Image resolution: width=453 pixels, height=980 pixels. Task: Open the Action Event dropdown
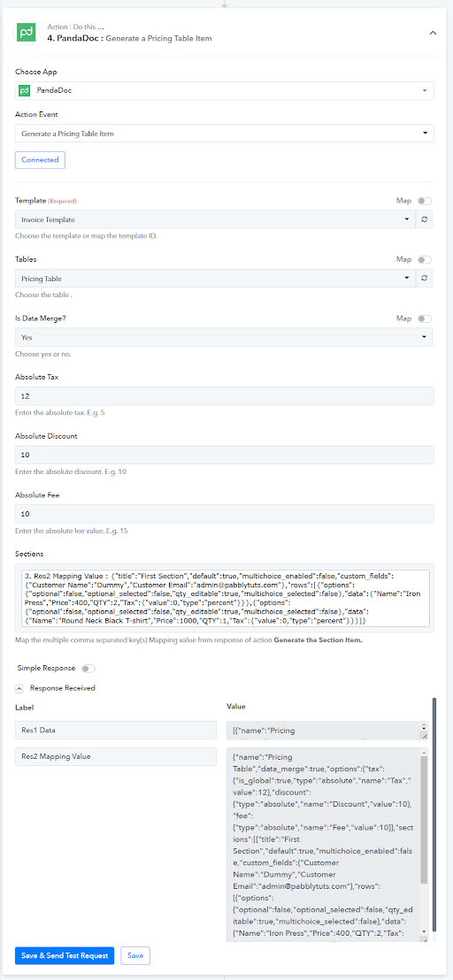[x=225, y=134]
